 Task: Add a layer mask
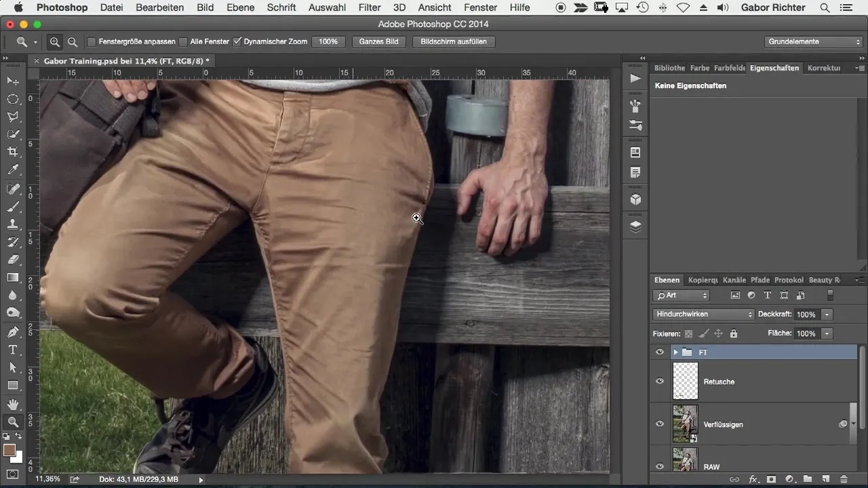pos(771,479)
